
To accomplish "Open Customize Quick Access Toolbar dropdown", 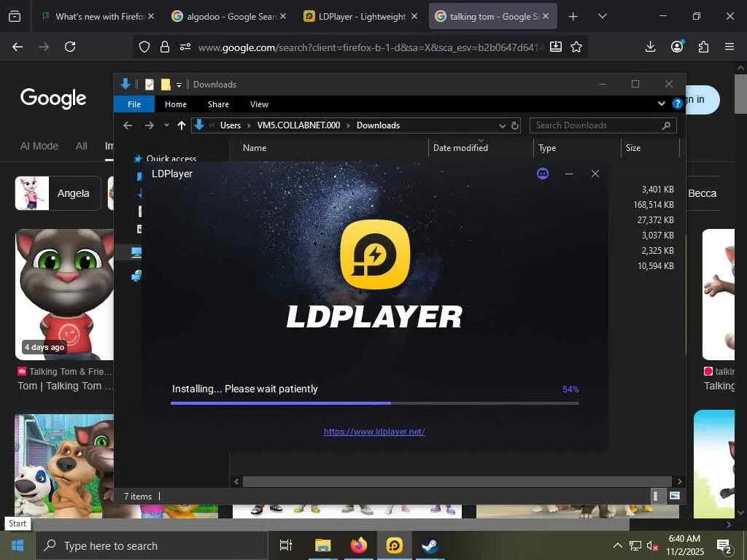I will (x=179, y=85).
